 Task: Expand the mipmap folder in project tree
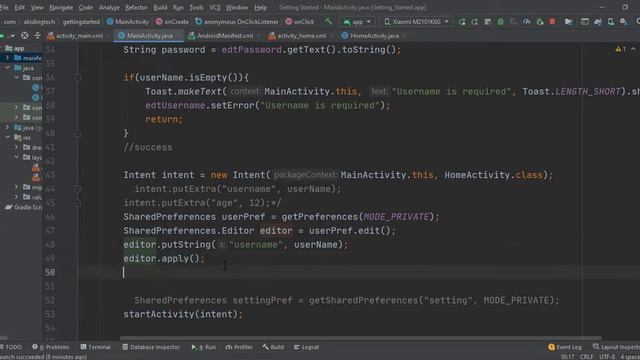[x=16, y=187]
